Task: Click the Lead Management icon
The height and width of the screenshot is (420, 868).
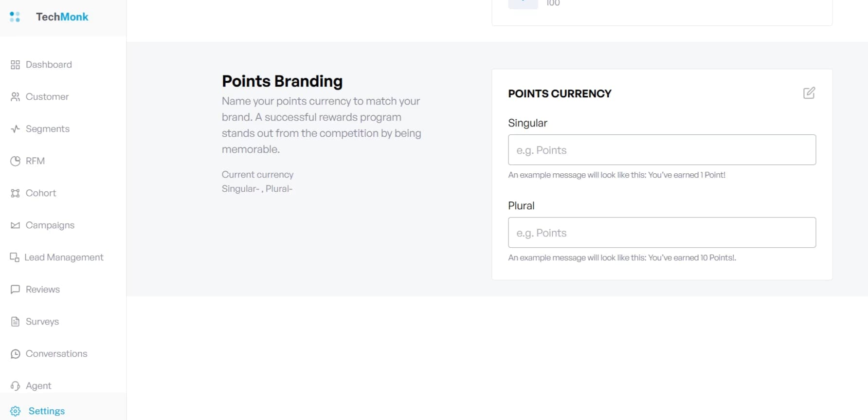Action: coord(15,257)
